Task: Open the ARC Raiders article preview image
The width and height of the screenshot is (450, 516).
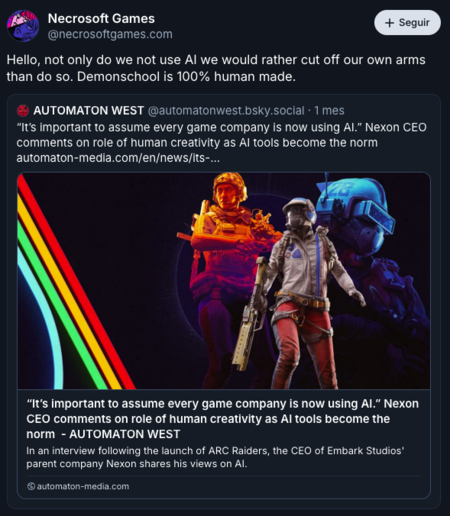Action: pos(224,281)
